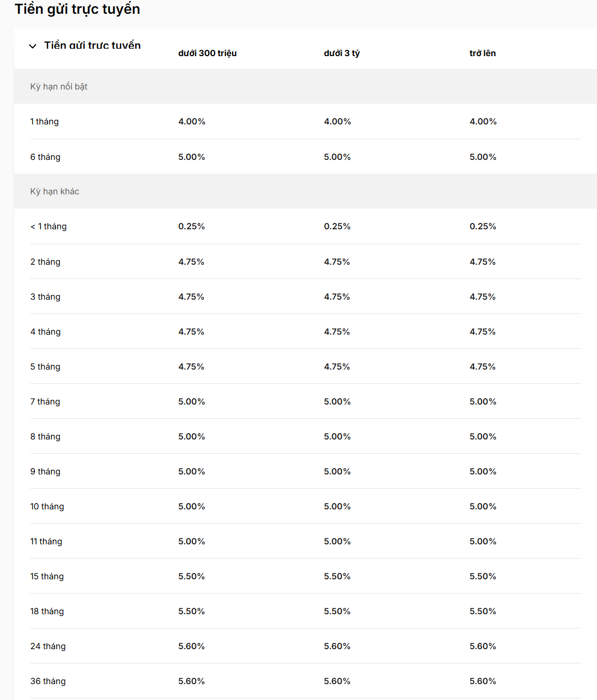This screenshot has width=597, height=700.
Task: Select the 3 tháng row label
Action: coord(45,297)
